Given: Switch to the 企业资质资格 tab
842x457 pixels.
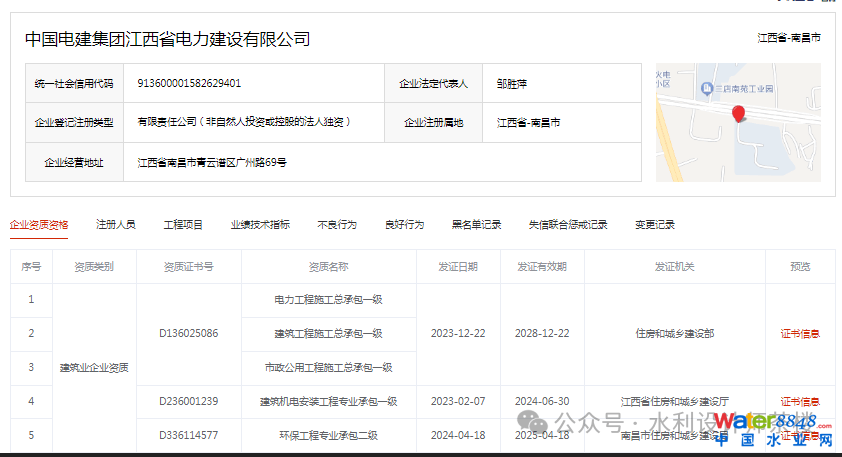Looking at the screenshot, I should coord(39,225).
